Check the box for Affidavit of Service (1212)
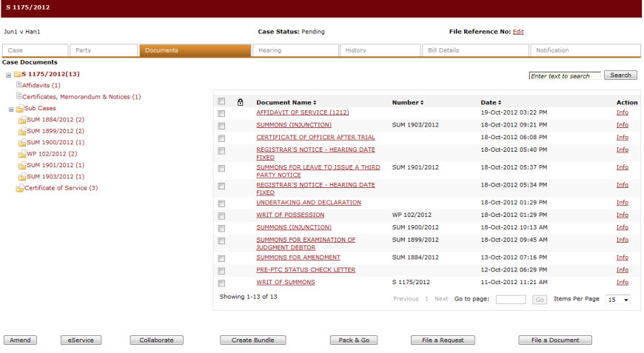 tap(221, 114)
